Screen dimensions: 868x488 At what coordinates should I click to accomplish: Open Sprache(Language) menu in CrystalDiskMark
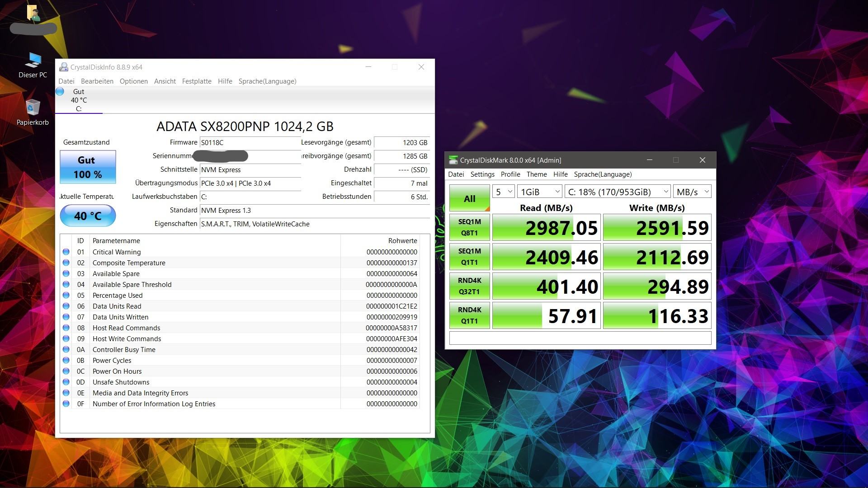click(603, 174)
